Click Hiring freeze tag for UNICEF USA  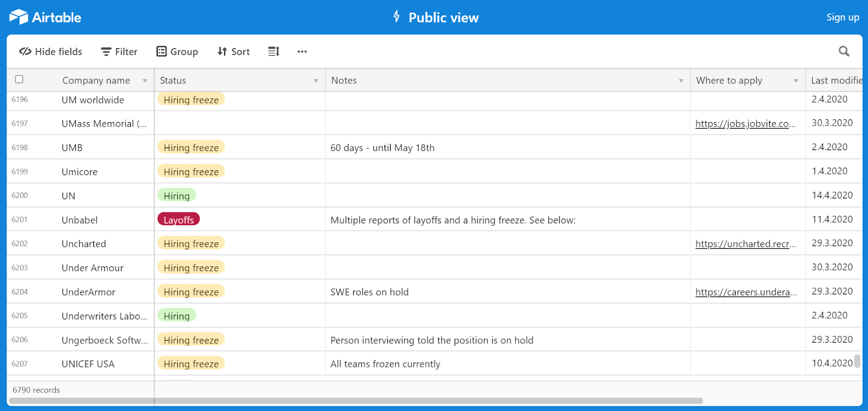pyautogui.click(x=191, y=363)
